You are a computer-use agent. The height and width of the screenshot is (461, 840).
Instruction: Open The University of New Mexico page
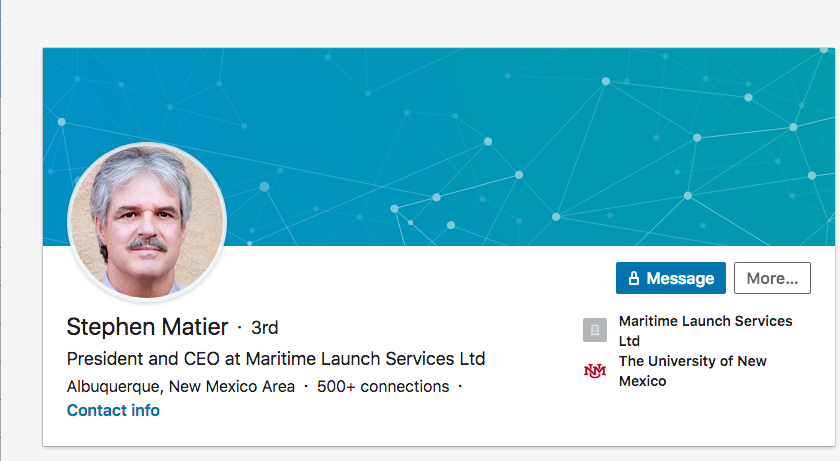click(x=692, y=371)
